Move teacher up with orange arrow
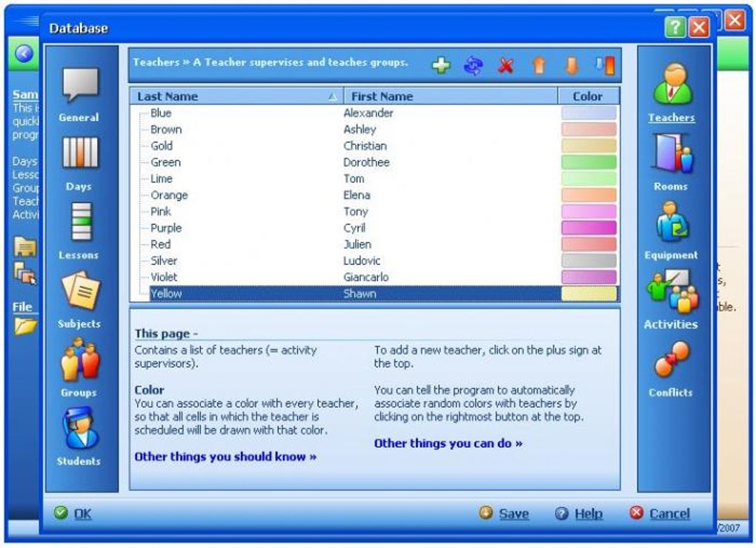This screenshot has height=548, width=756. 539,65
